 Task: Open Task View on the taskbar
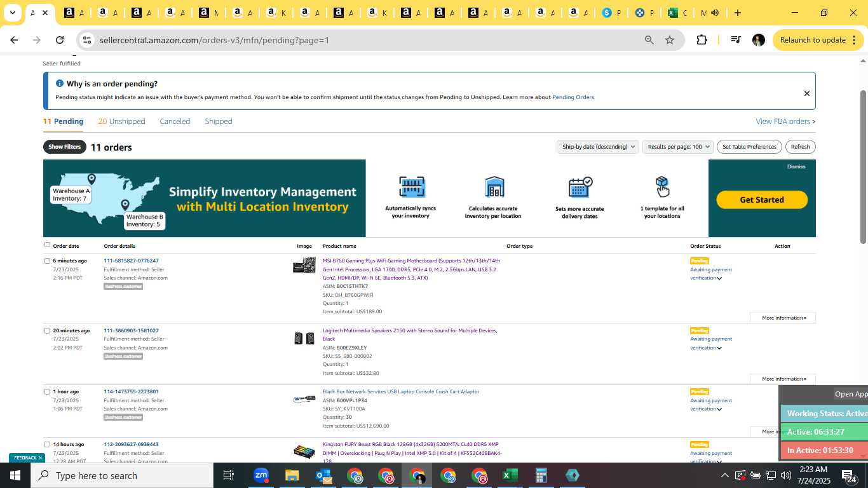click(229, 475)
